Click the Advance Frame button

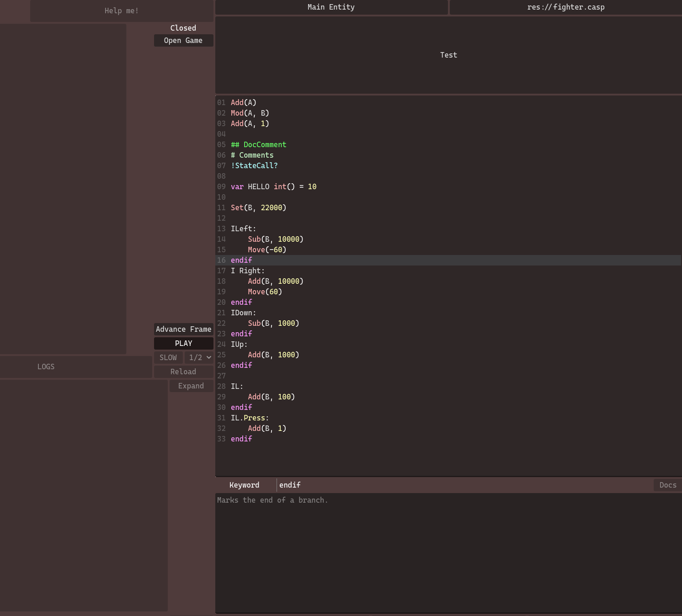183,329
